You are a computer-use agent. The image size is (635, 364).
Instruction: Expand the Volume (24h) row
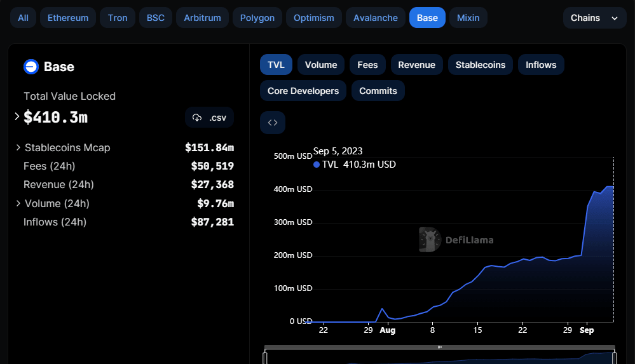click(18, 203)
